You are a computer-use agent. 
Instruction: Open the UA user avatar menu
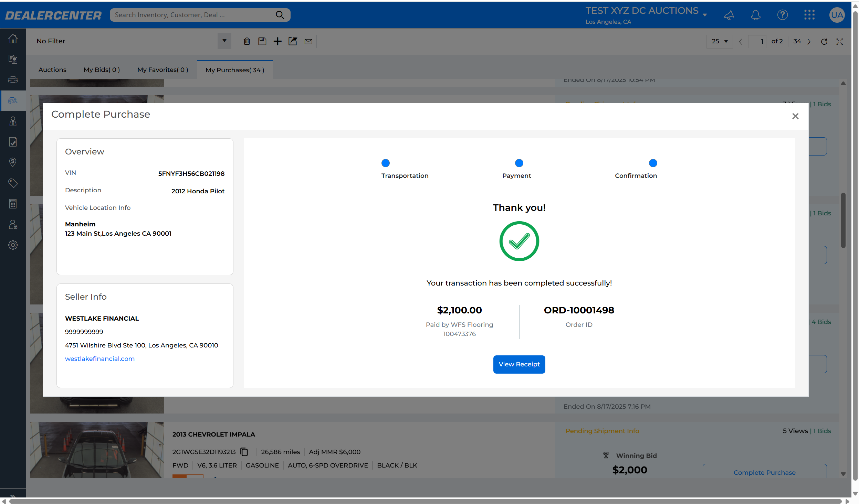point(837,15)
